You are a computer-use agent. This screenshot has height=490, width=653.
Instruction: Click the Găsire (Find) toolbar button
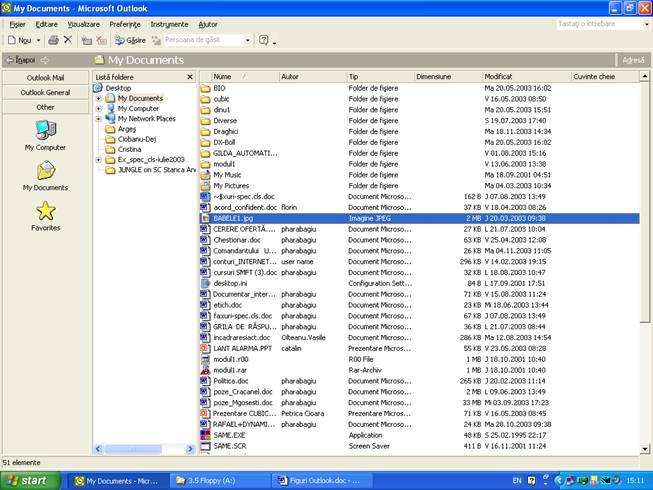[130, 40]
